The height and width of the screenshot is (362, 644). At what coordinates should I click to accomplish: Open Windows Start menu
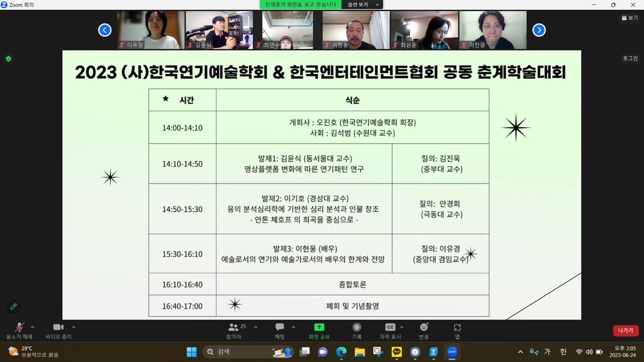[x=191, y=352]
